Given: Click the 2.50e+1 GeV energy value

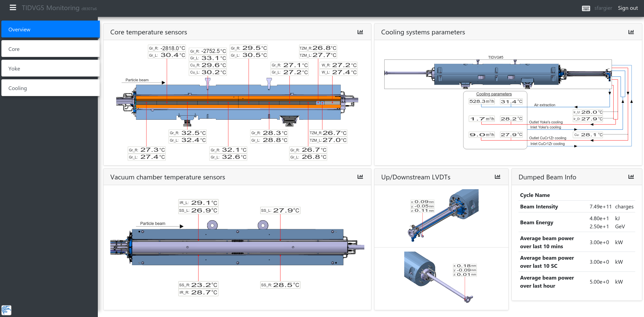Looking at the screenshot, I should [x=599, y=226].
